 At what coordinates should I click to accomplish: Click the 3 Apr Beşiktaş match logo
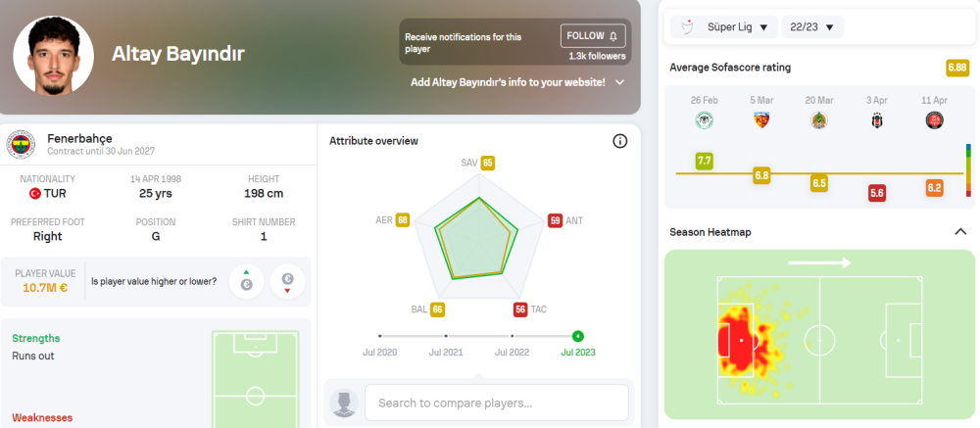[877, 120]
